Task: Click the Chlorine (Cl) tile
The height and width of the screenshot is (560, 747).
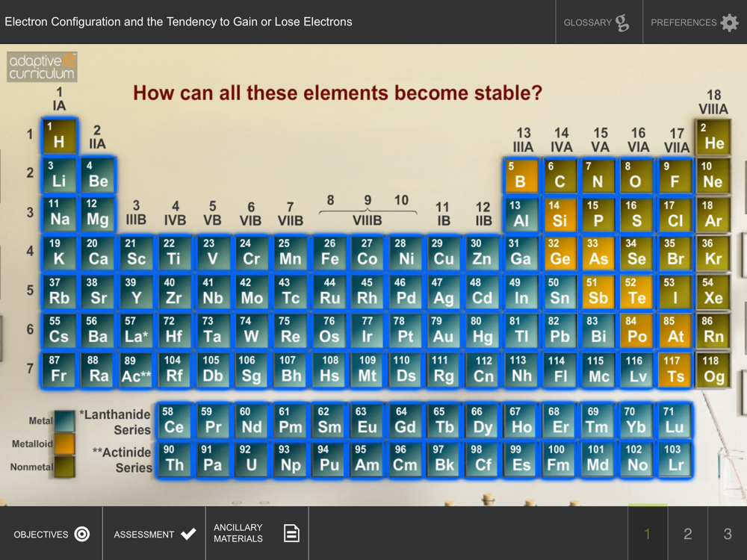Action: point(675,215)
